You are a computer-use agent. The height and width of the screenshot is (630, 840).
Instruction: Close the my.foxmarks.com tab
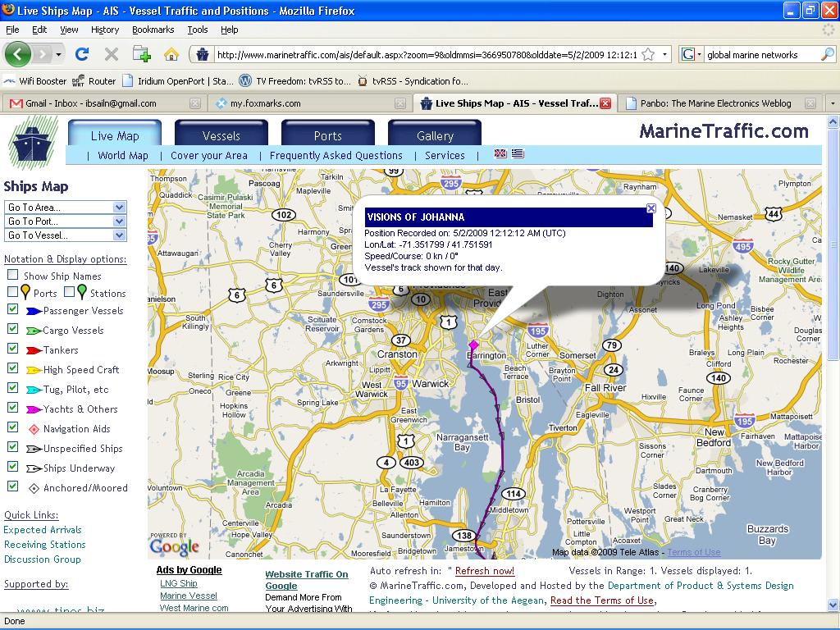(400, 103)
